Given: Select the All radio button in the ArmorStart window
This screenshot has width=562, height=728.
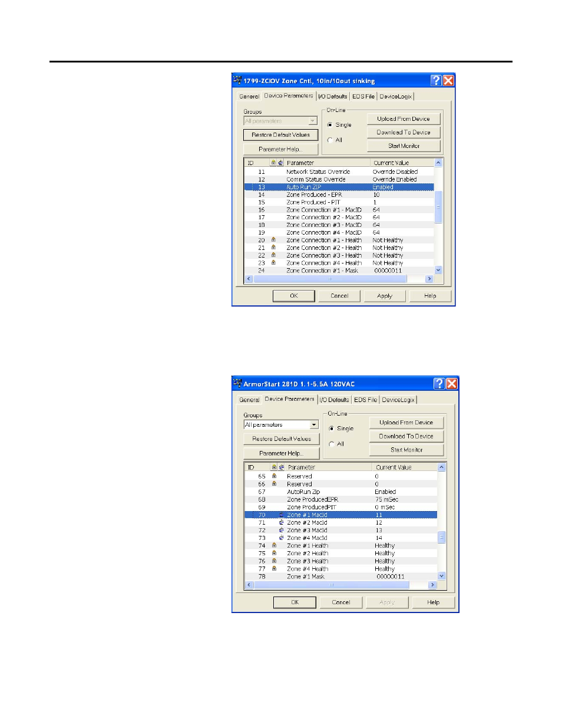Looking at the screenshot, I should pyautogui.click(x=332, y=444).
